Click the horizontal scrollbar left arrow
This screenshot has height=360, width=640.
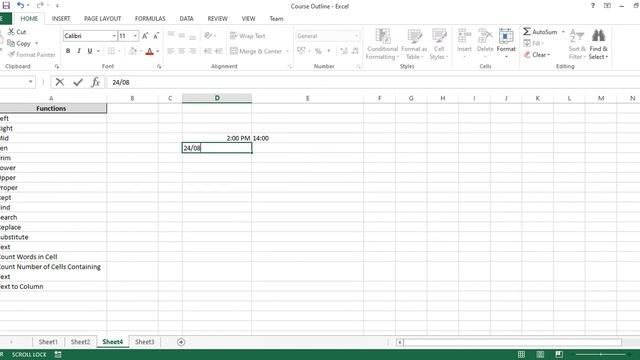(400, 342)
